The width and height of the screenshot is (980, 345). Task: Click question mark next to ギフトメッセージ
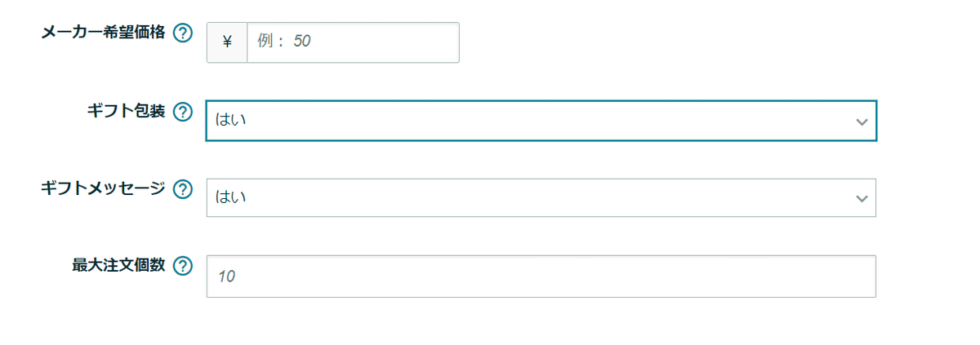pyautogui.click(x=183, y=190)
